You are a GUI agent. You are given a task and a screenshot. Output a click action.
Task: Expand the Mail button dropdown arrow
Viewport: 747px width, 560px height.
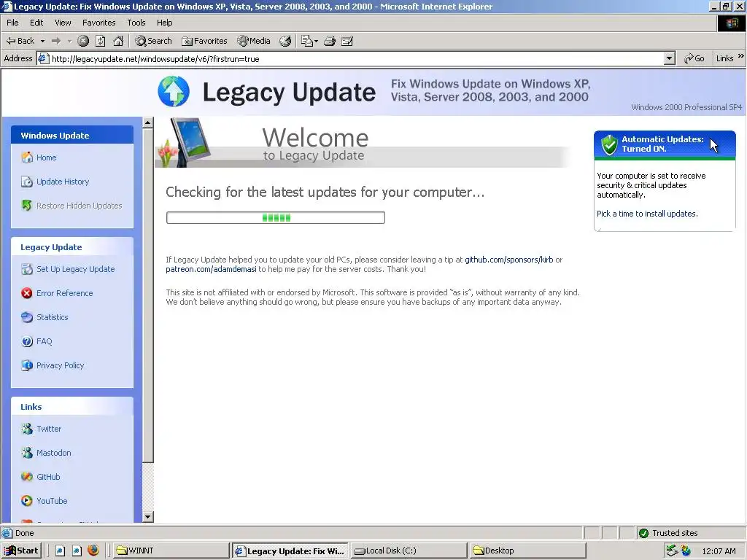(317, 41)
